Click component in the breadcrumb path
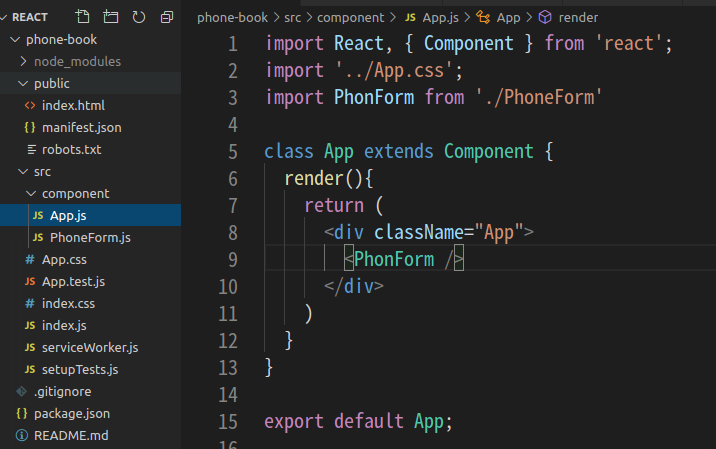 coord(351,18)
